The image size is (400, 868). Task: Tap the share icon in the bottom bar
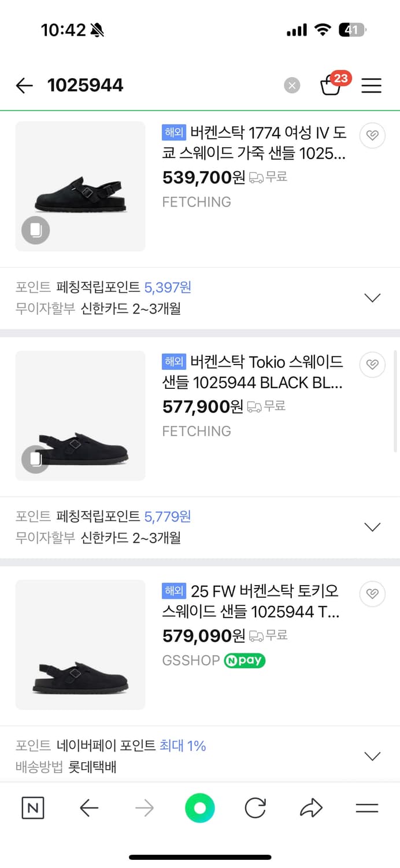coord(311,808)
